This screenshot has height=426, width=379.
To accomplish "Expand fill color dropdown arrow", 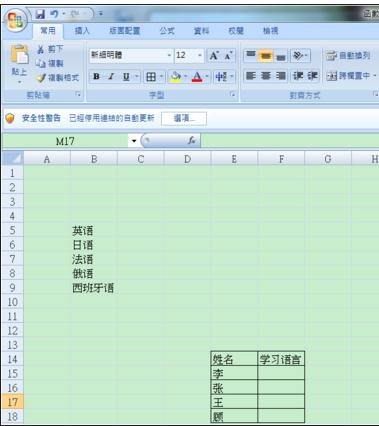I will tap(186, 77).
